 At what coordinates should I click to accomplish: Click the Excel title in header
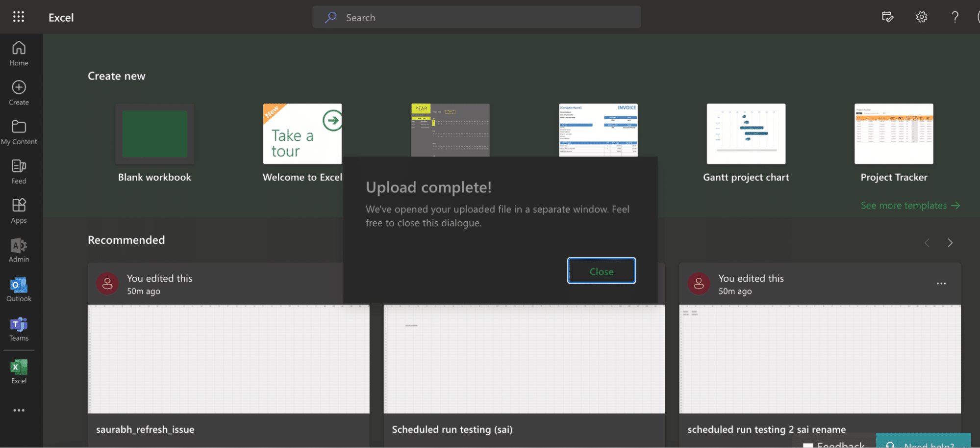61,17
